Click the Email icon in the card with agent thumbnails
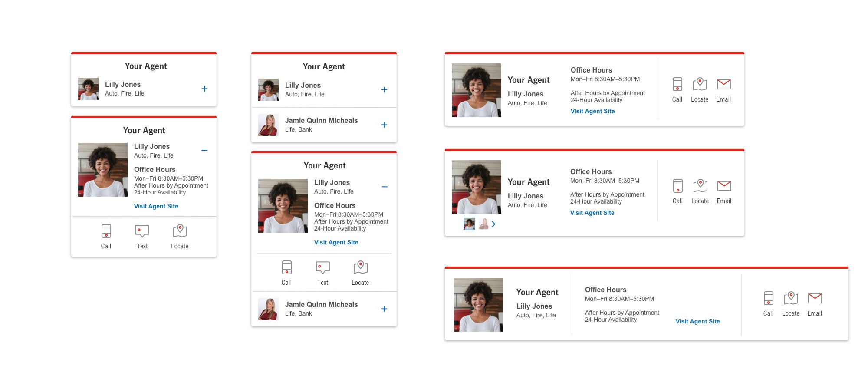 point(724,186)
